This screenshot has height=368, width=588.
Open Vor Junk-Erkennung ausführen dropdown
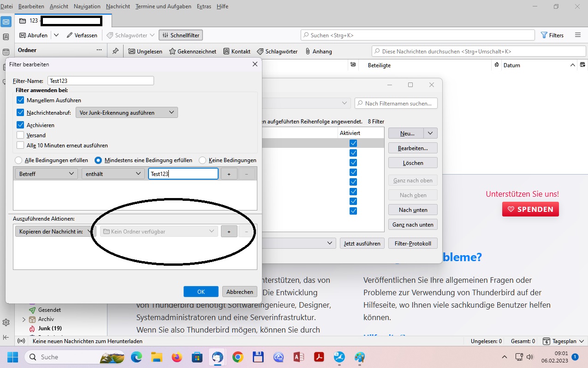127,112
